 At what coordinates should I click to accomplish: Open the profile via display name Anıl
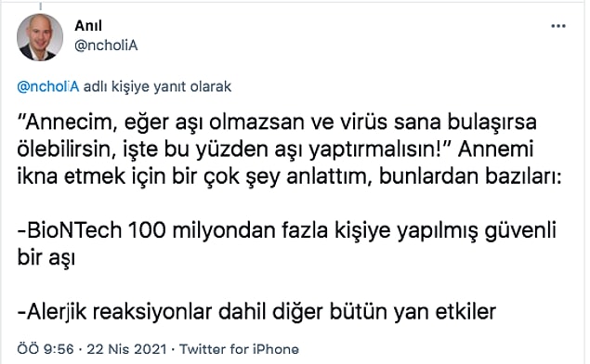click(x=88, y=26)
